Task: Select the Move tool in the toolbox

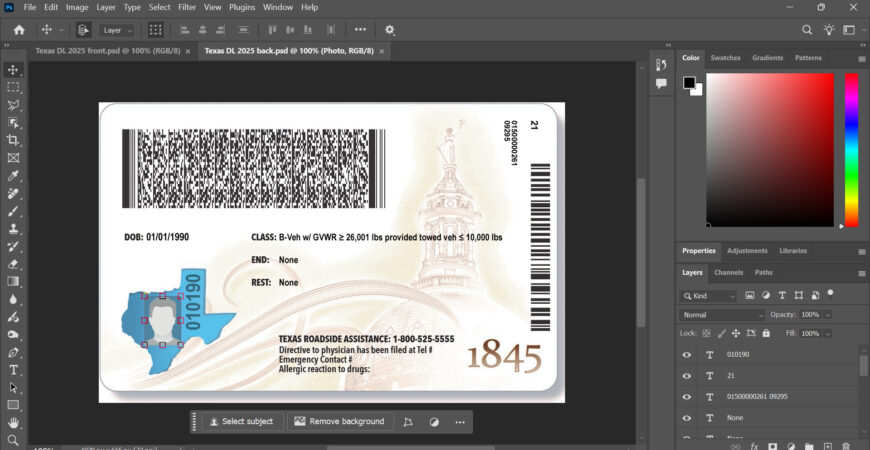Action: tap(13, 70)
